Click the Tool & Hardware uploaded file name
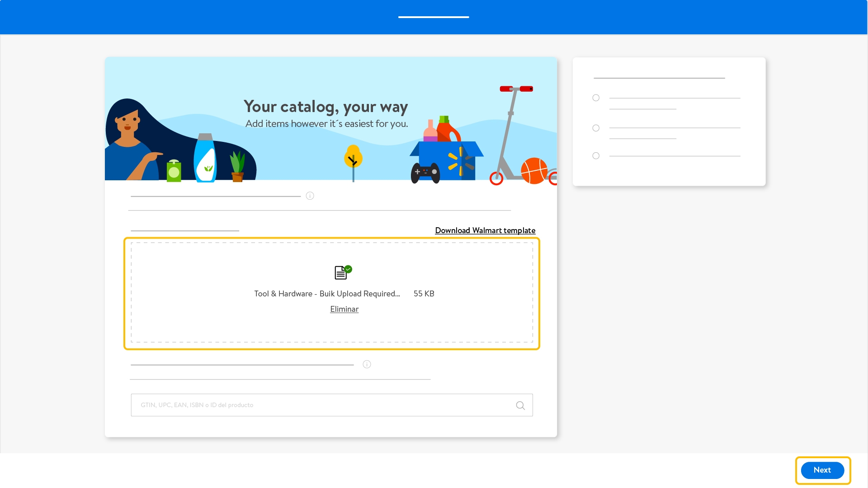The image size is (868, 488). click(327, 294)
